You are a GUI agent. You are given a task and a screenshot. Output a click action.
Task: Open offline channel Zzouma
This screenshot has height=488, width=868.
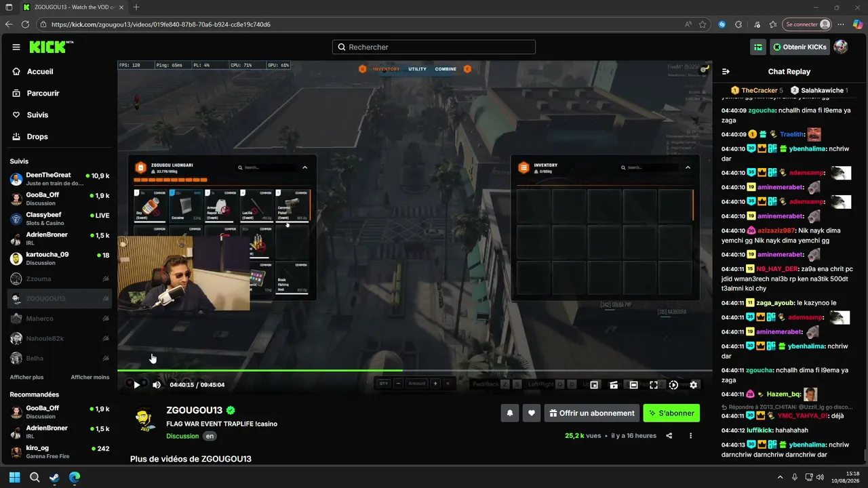[x=60, y=279]
